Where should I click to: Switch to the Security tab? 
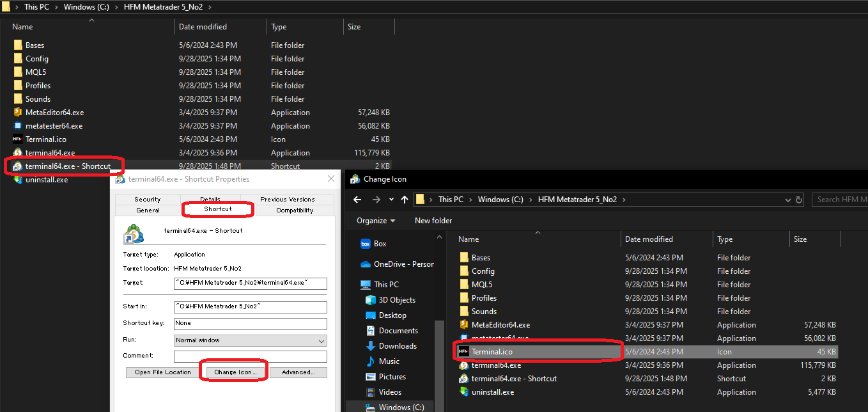click(x=147, y=199)
